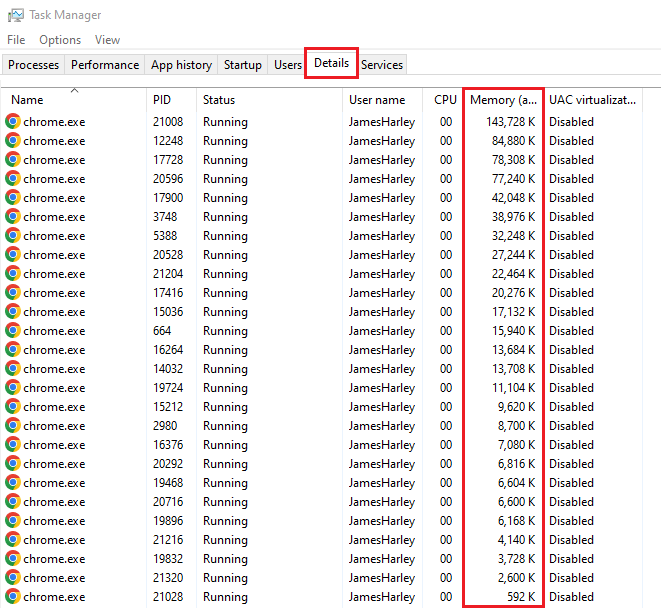661x608 pixels.
Task: Click Chrome icon of process PID 3748
Action: tap(13, 217)
